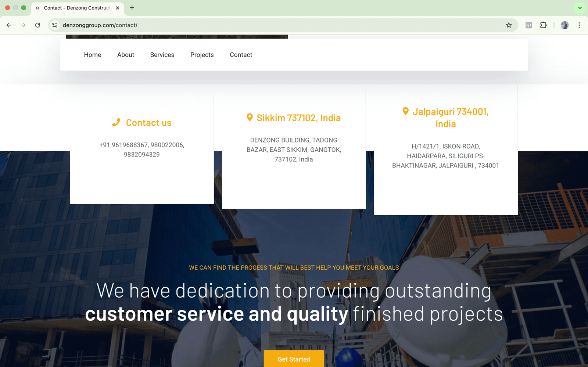Reload the current page
Screen dimensions: 588x367
(x=37, y=25)
